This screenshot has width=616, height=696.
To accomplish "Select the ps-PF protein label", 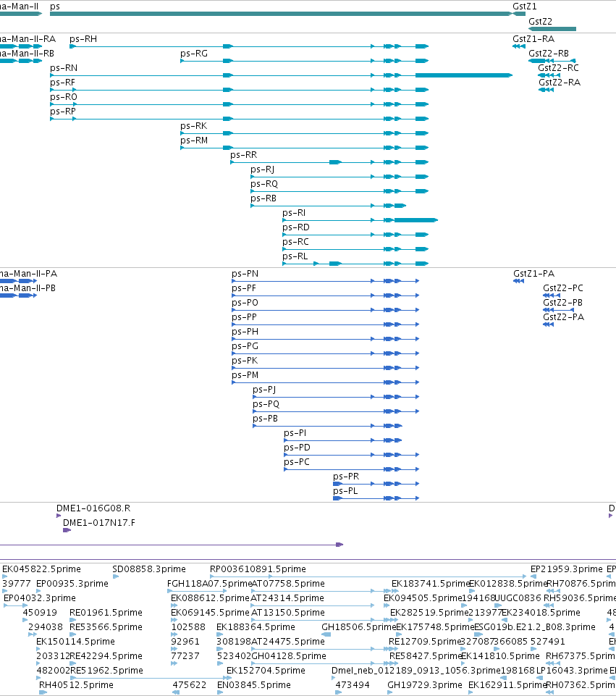I will 243,288.
